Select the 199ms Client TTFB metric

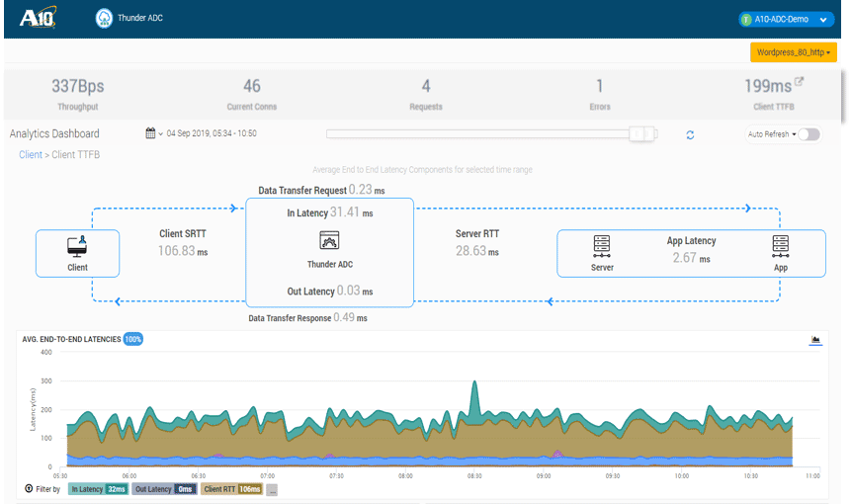click(773, 94)
